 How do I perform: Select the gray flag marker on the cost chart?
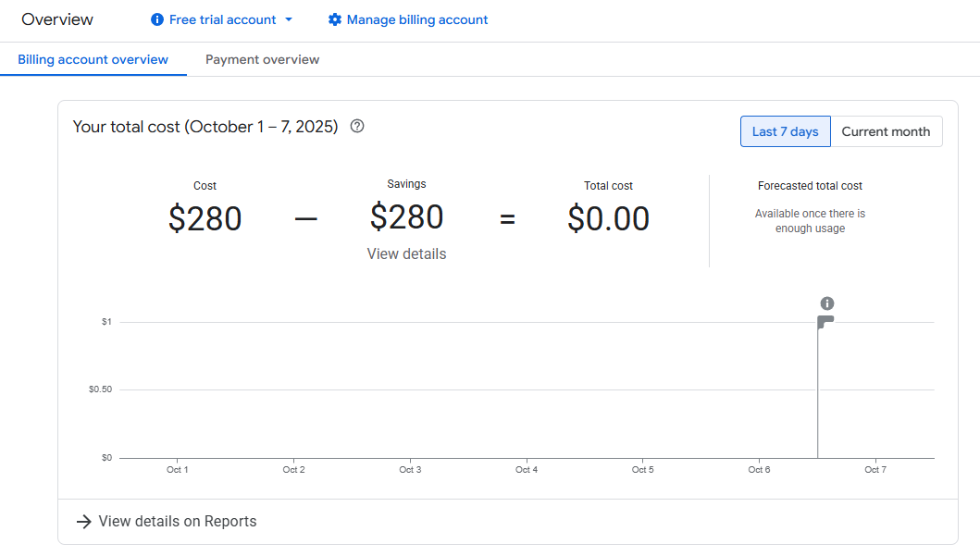(825, 321)
